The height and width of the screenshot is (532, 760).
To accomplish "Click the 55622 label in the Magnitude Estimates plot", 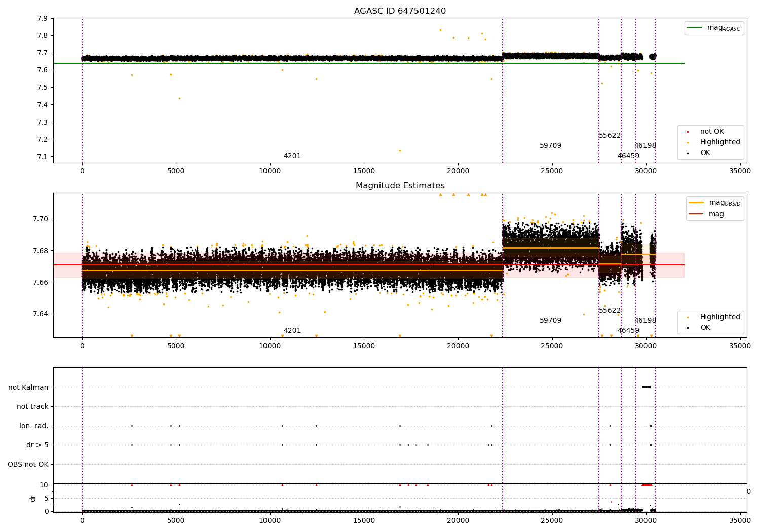I will pos(610,311).
